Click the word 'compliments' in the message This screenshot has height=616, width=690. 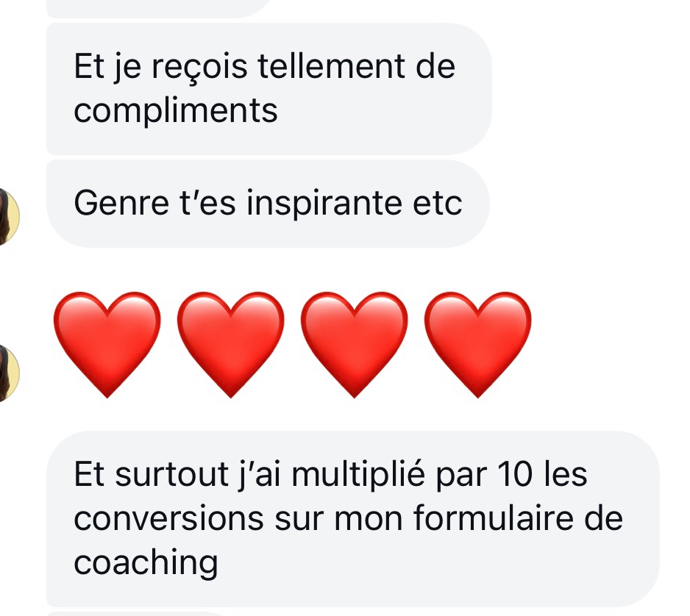176,111
